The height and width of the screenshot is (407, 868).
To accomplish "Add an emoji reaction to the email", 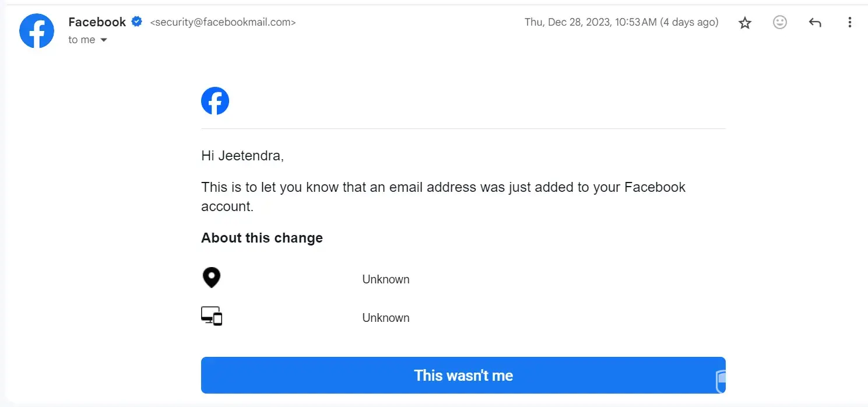I will pos(779,23).
